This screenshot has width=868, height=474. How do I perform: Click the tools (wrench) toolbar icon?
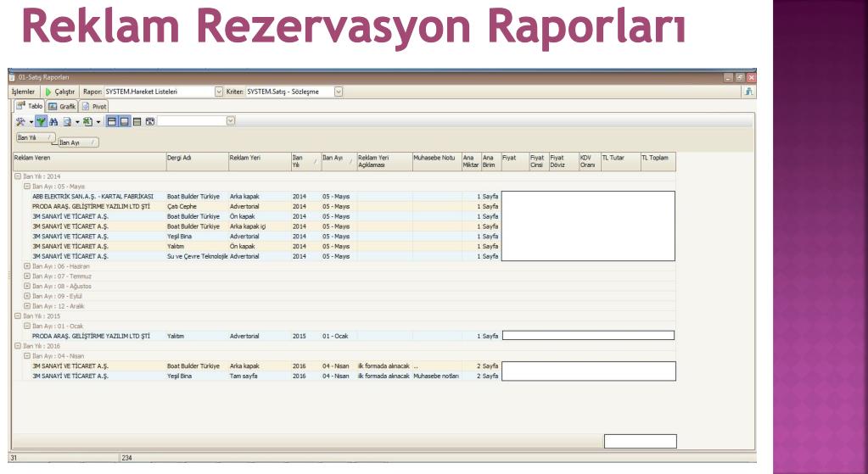click(19, 122)
